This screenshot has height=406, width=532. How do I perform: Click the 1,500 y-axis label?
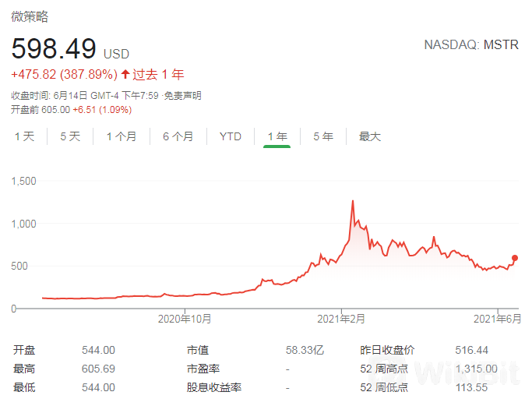23,181
